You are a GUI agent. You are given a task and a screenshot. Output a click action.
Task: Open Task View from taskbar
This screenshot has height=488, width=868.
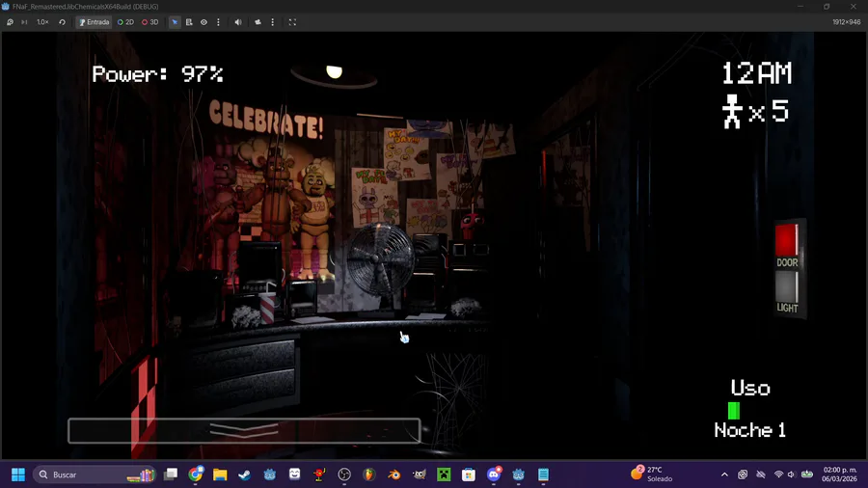tap(171, 474)
